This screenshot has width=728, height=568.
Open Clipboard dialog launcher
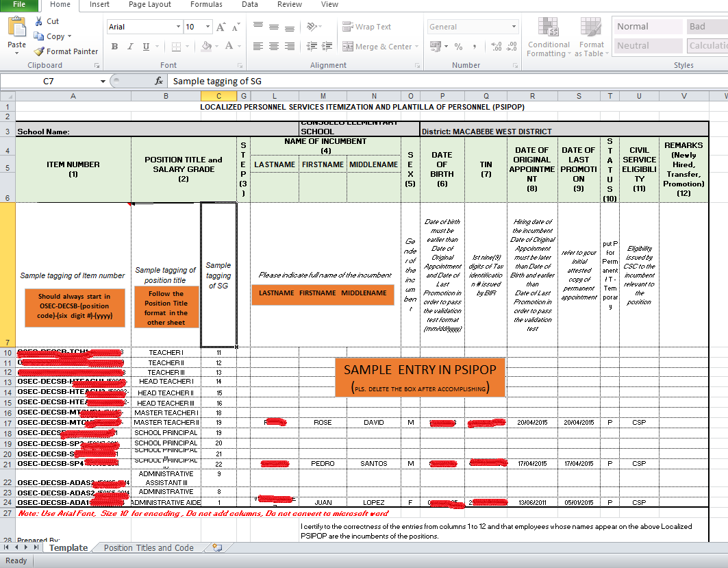tap(97, 66)
